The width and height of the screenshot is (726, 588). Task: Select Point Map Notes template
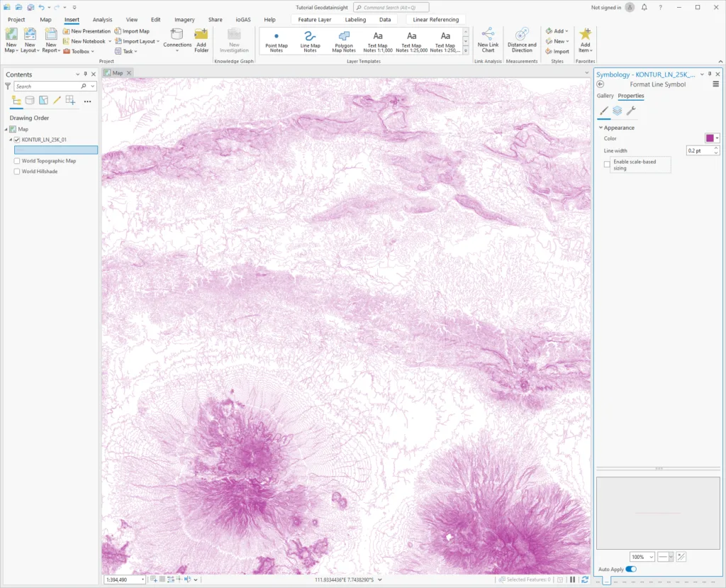pos(277,41)
